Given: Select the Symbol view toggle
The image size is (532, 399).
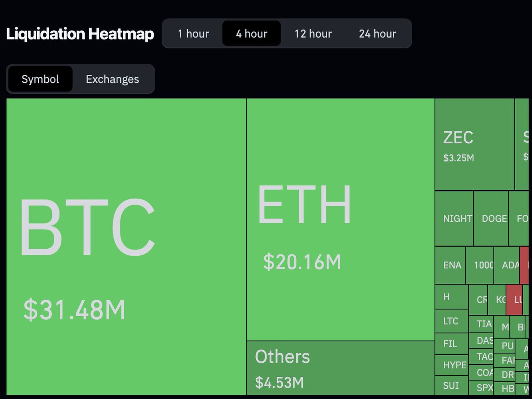Looking at the screenshot, I should click(x=40, y=79).
